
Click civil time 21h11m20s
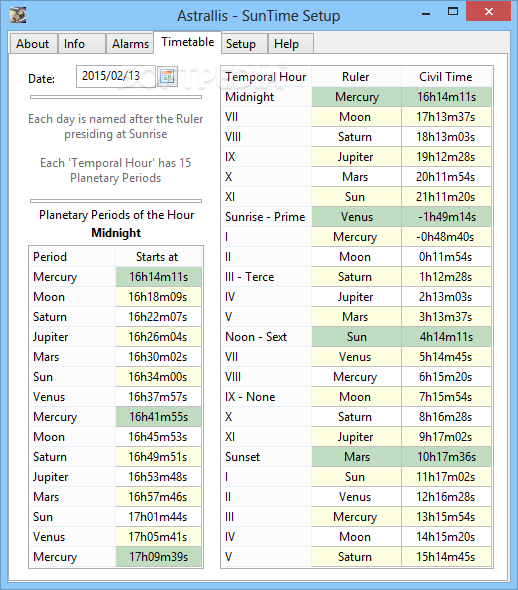click(x=447, y=197)
